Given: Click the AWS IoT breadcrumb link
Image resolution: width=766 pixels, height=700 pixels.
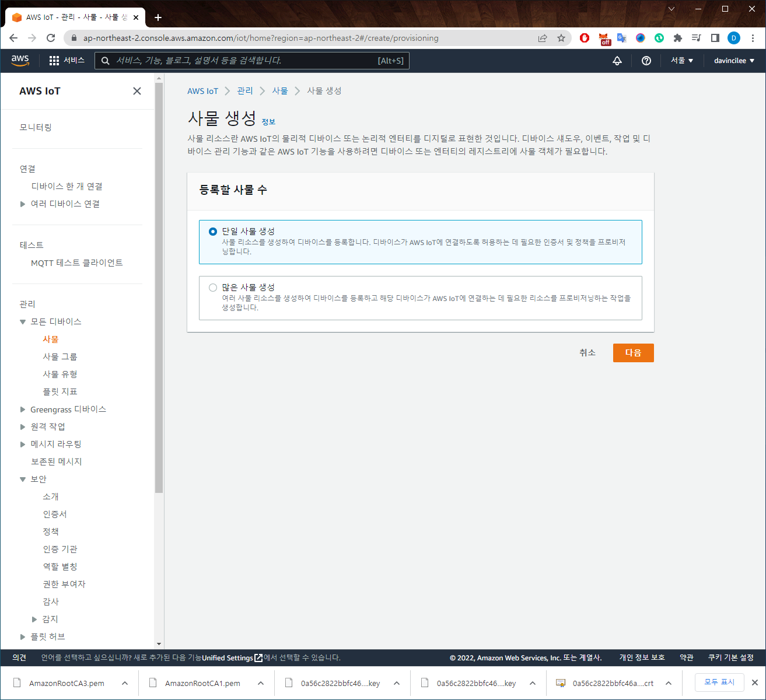Looking at the screenshot, I should [202, 91].
